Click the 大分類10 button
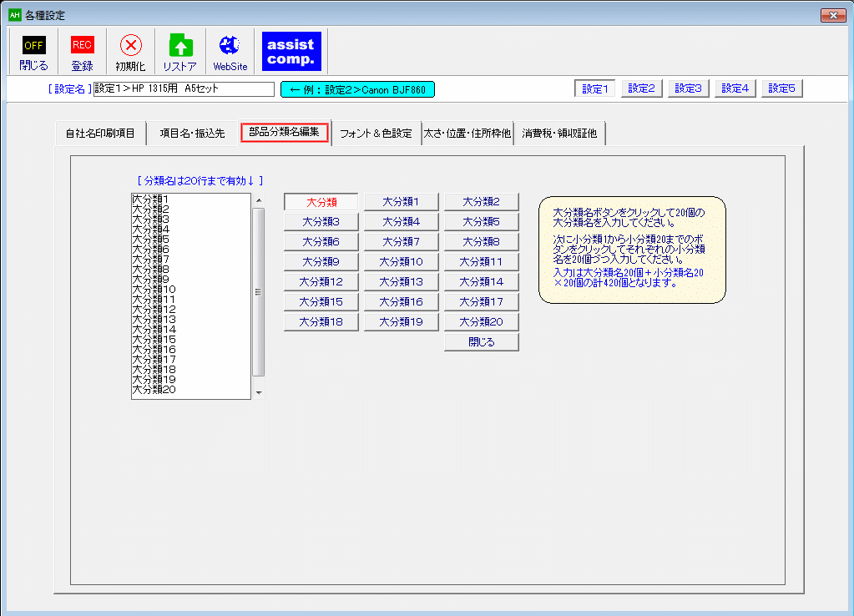This screenshot has width=854, height=616. (401, 261)
